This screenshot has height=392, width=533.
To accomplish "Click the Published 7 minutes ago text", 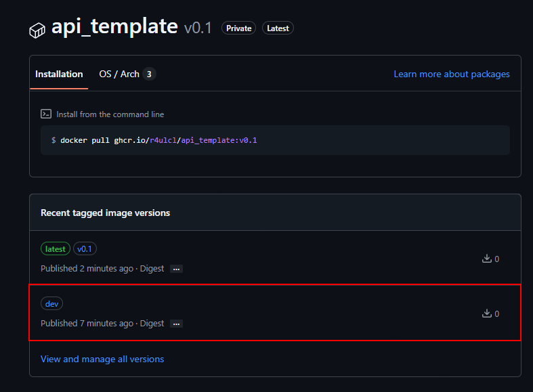I will [x=87, y=324].
